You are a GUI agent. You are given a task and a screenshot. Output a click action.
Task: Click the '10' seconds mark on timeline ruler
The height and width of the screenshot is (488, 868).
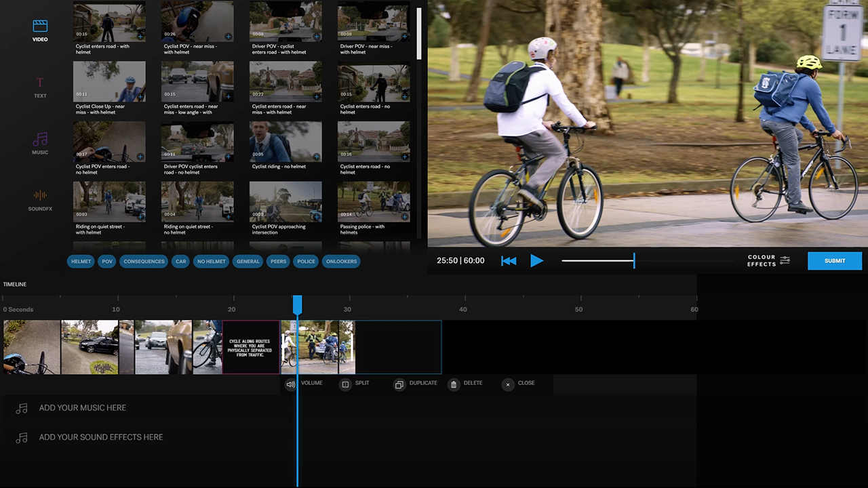click(x=116, y=310)
